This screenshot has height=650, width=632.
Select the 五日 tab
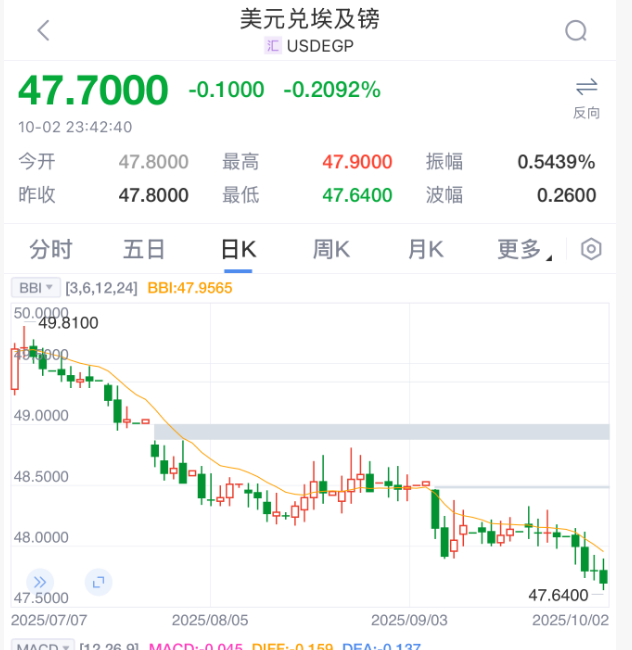click(144, 249)
